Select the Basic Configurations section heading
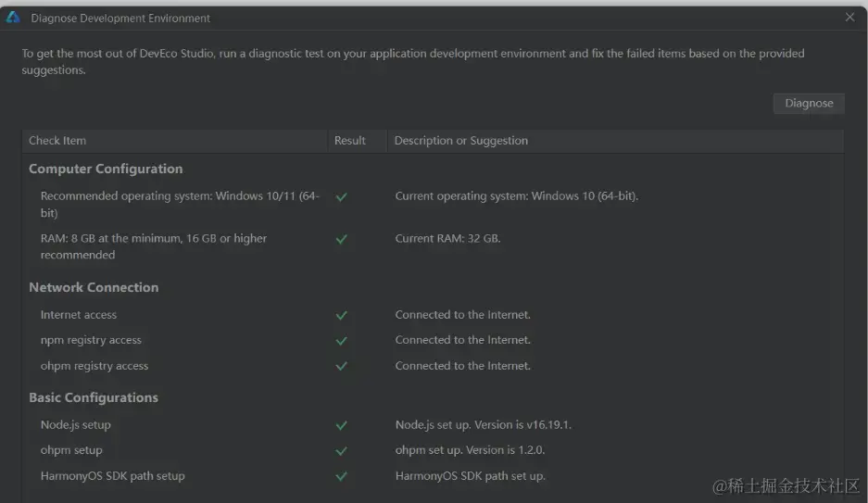This screenshot has height=503, width=868. [94, 397]
